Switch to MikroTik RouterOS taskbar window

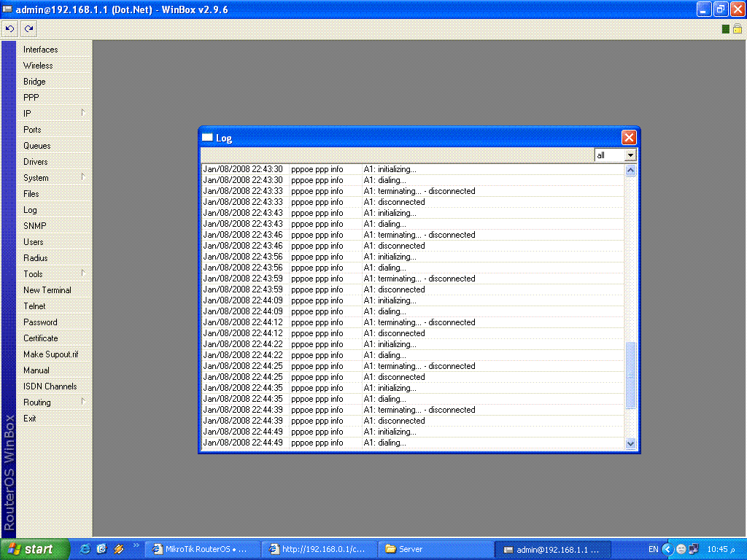coord(202,549)
